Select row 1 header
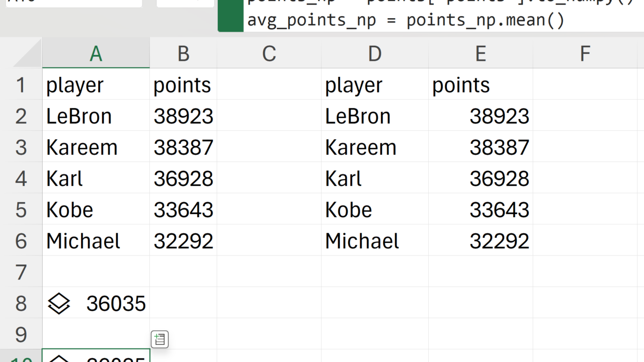The width and height of the screenshot is (644, 362). coord(21,85)
